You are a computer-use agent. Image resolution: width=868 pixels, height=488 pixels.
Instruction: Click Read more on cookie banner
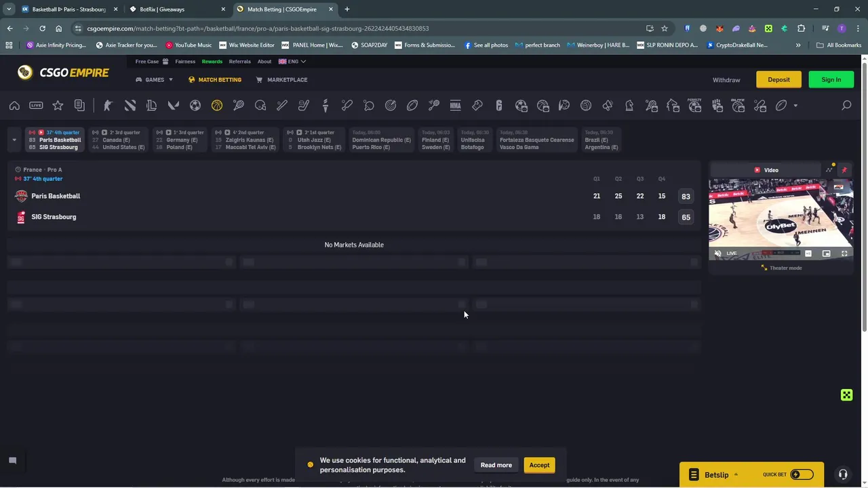coord(496,465)
